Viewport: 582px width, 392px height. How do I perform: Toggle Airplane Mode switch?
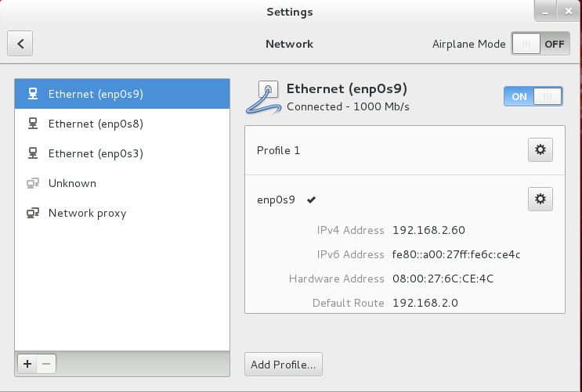coord(540,44)
